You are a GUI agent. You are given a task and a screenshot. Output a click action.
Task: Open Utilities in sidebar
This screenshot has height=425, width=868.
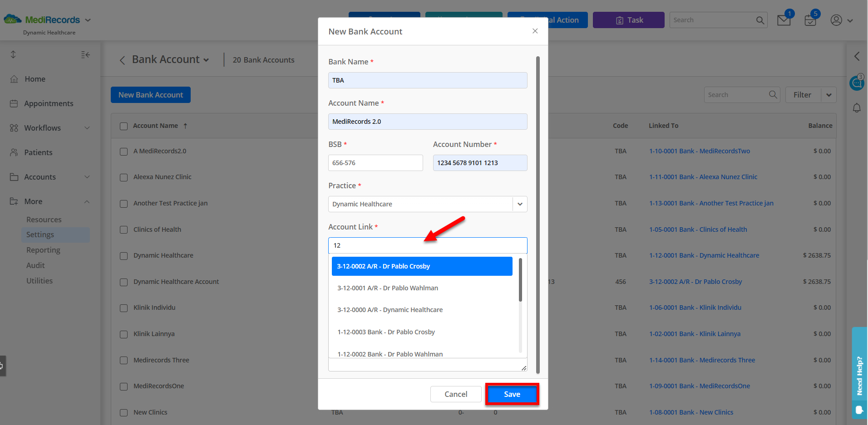click(39, 281)
